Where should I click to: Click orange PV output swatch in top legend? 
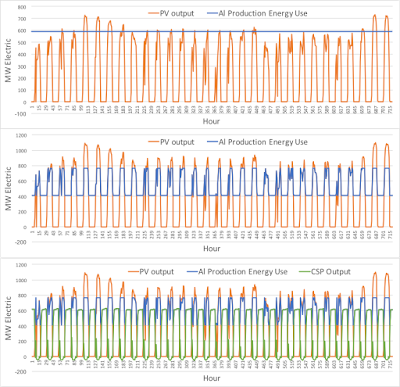[x=154, y=14]
